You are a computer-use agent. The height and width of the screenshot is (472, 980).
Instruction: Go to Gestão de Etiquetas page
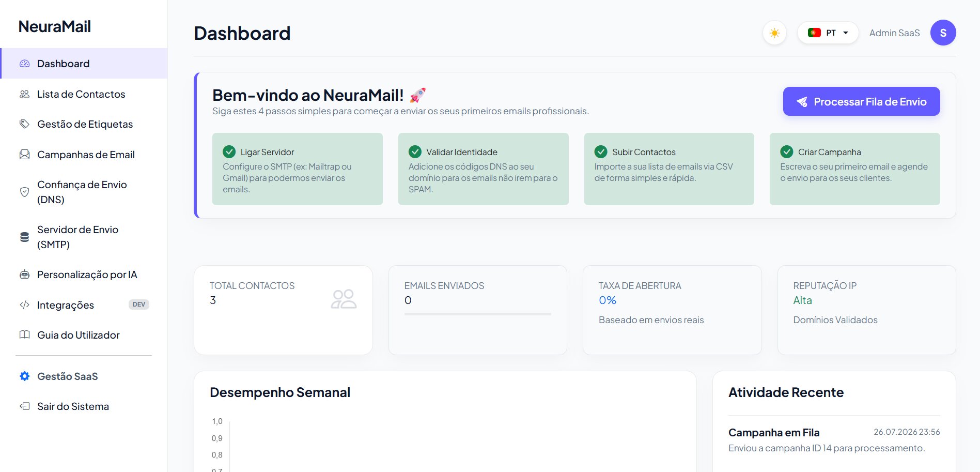[x=84, y=124]
